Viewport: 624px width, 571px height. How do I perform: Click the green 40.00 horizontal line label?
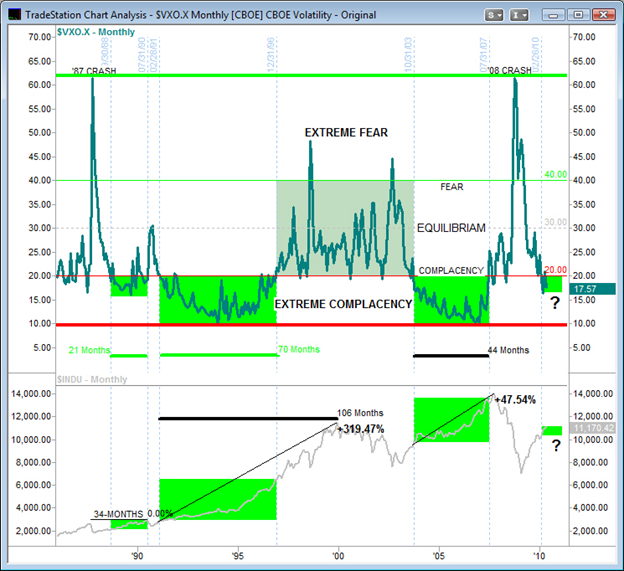click(556, 174)
